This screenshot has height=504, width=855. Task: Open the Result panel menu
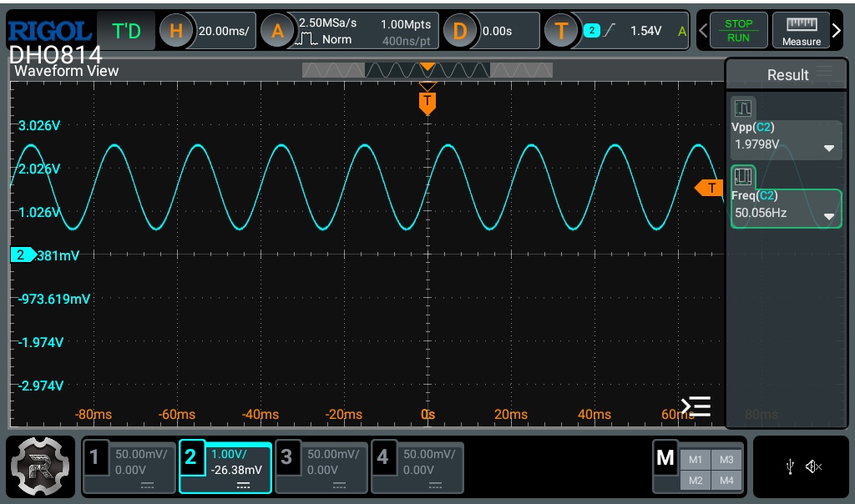pos(824,73)
